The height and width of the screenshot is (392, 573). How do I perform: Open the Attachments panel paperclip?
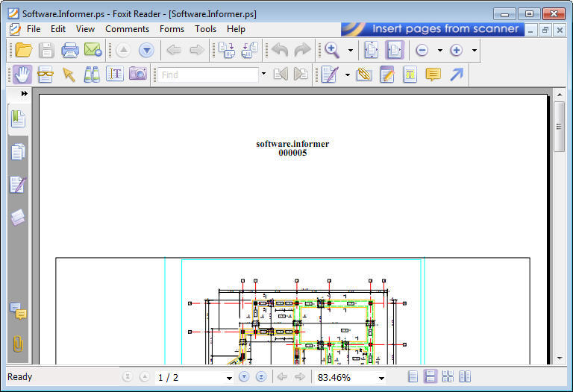[18, 344]
